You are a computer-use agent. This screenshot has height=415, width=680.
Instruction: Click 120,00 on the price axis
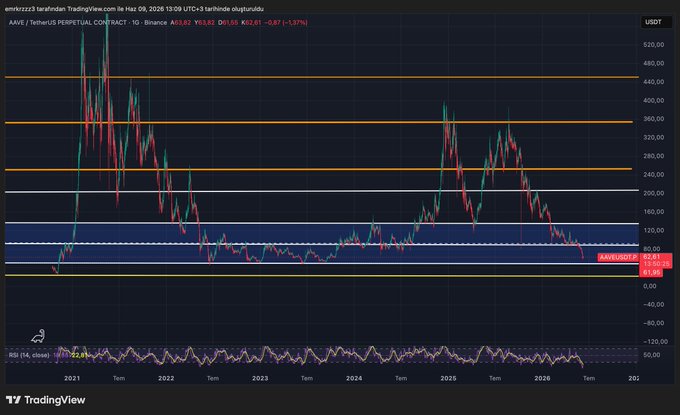pyautogui.click(x=654, y=230)
